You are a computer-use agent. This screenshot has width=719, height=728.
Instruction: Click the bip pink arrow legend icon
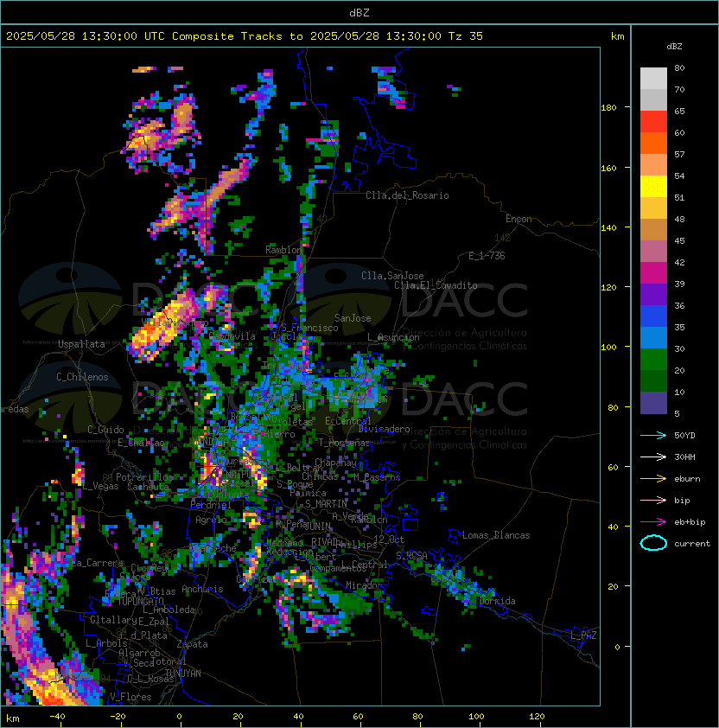point(653,501)
